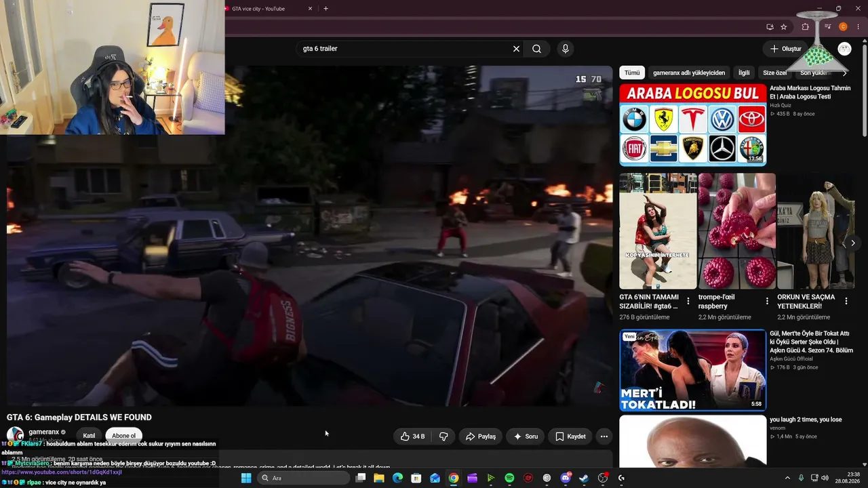Select the Tümü filter chip

[632, 73]
